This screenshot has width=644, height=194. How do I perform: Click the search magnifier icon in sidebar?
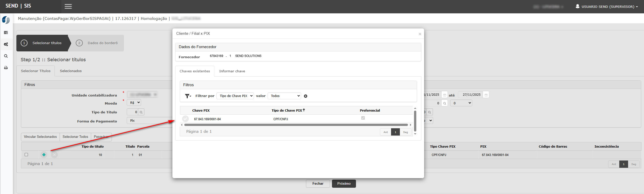point(6,56)
